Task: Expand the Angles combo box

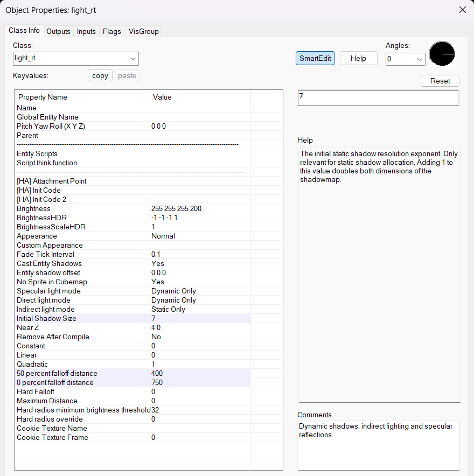Action: click(x=420, y=59)
